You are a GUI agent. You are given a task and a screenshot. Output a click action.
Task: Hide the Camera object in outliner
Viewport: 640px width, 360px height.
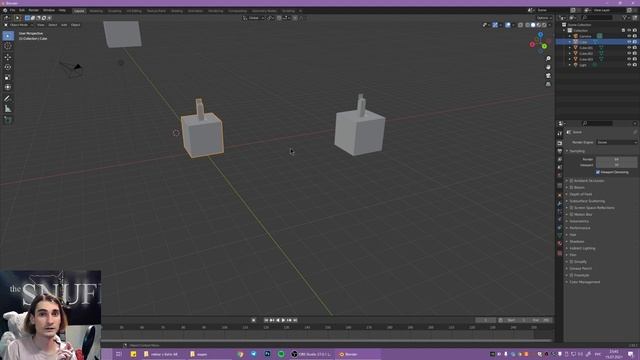click(629, 36)
